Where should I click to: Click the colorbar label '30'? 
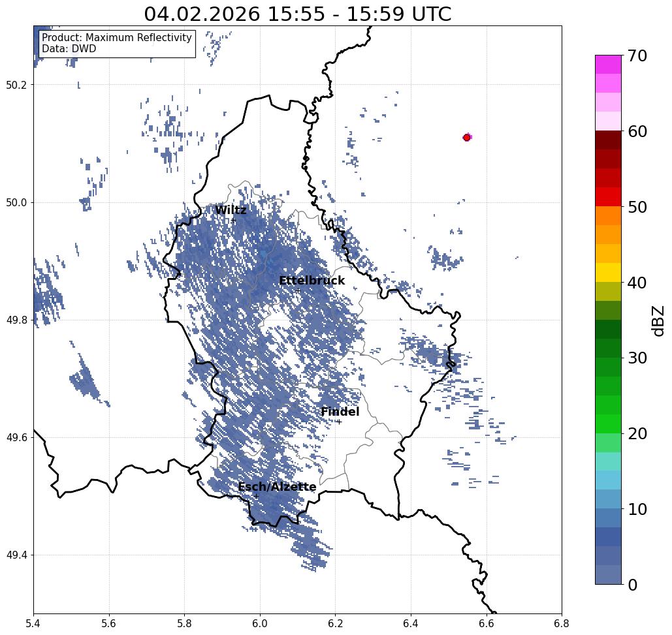coord(637,358)
